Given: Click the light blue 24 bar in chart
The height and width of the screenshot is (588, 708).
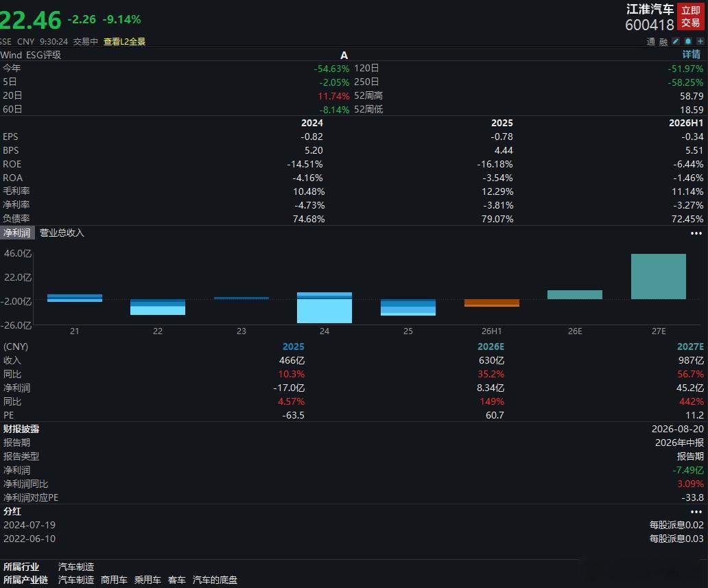Looking at the screenshot, I should pyautogui.click(x=324, y=307).
